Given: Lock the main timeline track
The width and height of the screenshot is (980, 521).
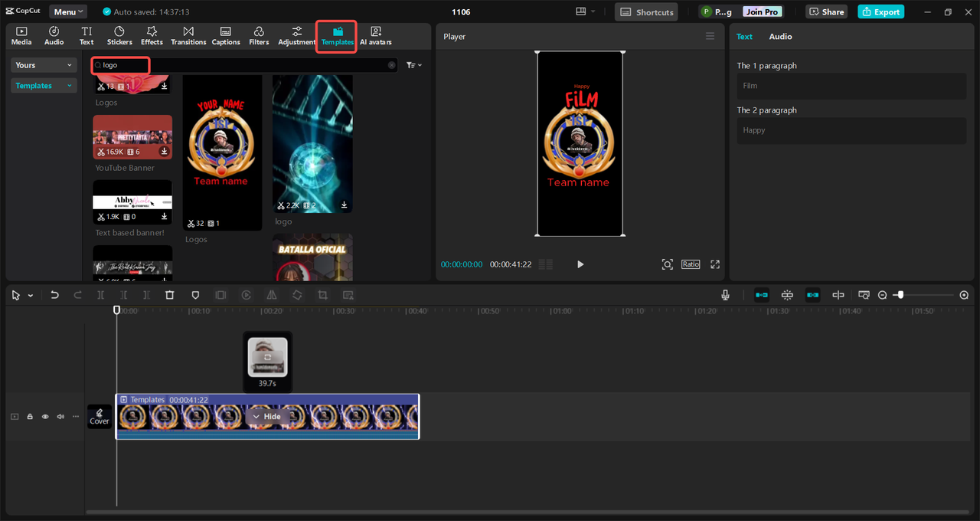Looking at the screenshot, I should 30,417.
